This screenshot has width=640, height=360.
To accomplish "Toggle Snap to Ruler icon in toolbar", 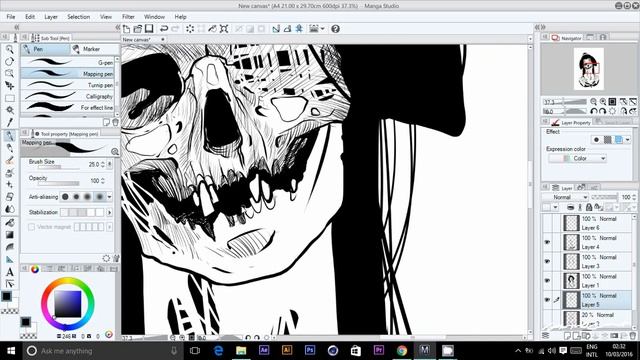I will coord(276,29).
